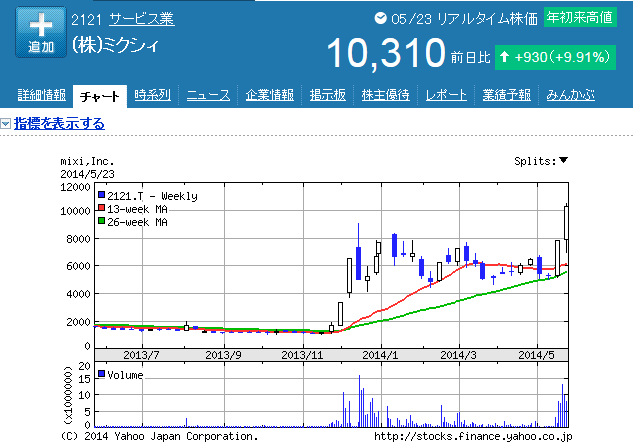Click the 26-week MA legend text
The width and height of the screenshot is (633, 447).
pos(137,222)
